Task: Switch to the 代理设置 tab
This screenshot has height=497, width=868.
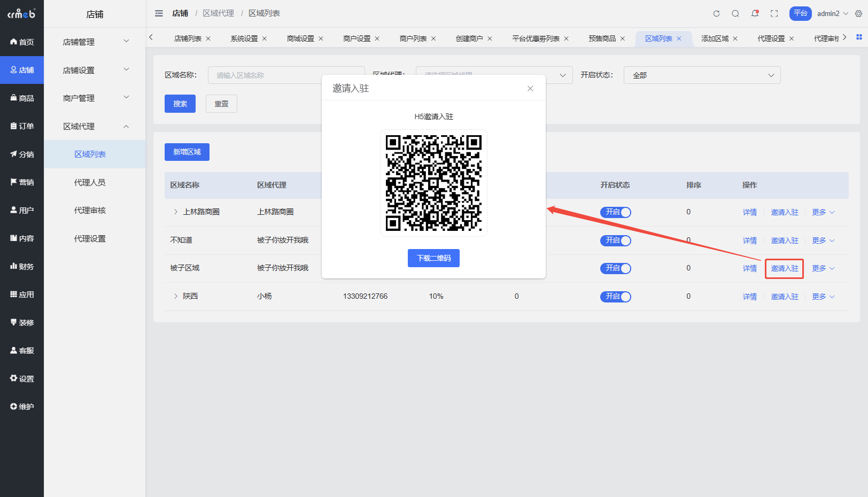Action: [x=771, y=38]
